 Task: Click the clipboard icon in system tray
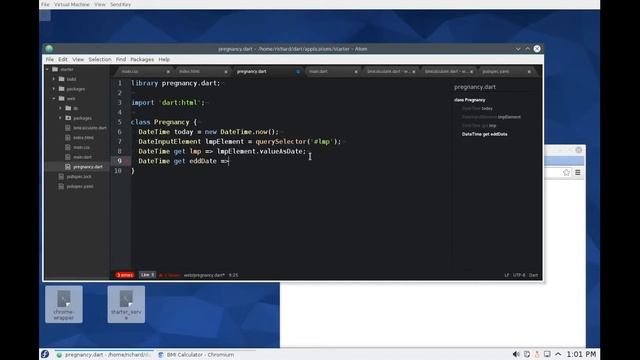(x=527, y=354)
